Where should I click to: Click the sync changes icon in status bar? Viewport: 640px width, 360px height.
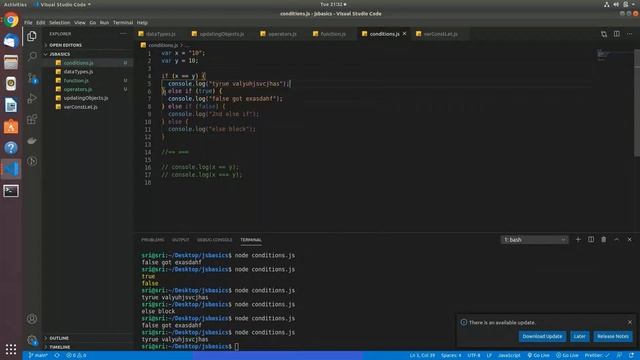coord(57,356)
